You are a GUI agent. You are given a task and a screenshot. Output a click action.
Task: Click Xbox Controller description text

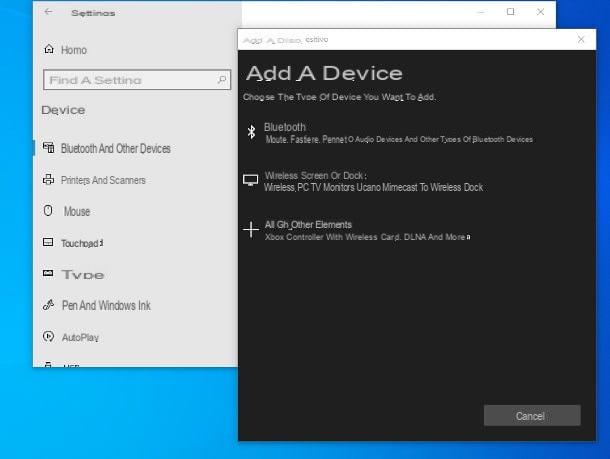click(x=367, y=237)
